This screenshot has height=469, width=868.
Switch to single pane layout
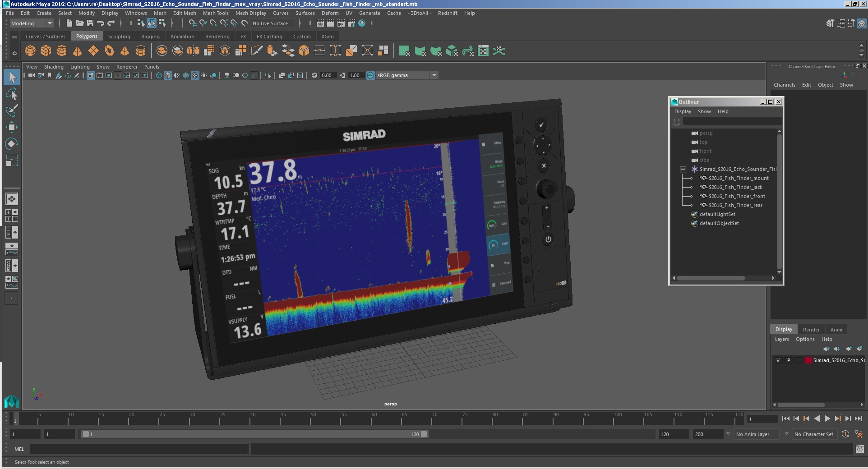(x=12, y=199)
